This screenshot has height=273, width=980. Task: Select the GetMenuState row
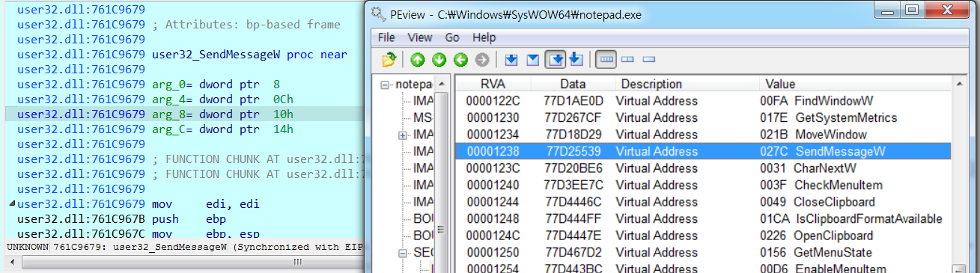tap(703, 253)
